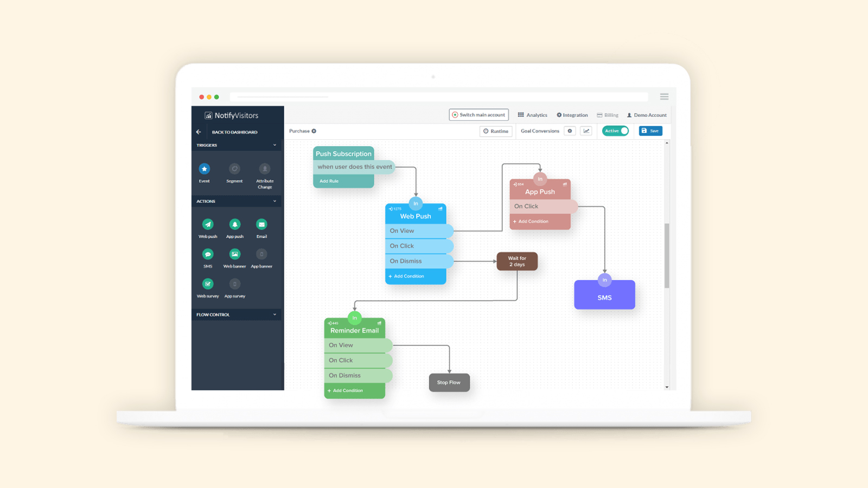Screen dimensions: 868x488
Task: Collapse the Triggers section
Action: point(275,145)
